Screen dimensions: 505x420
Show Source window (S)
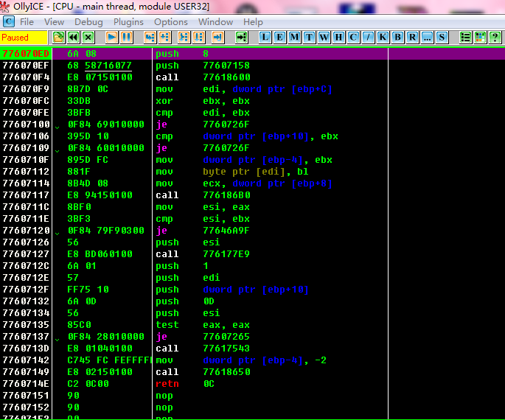[442, 38]
